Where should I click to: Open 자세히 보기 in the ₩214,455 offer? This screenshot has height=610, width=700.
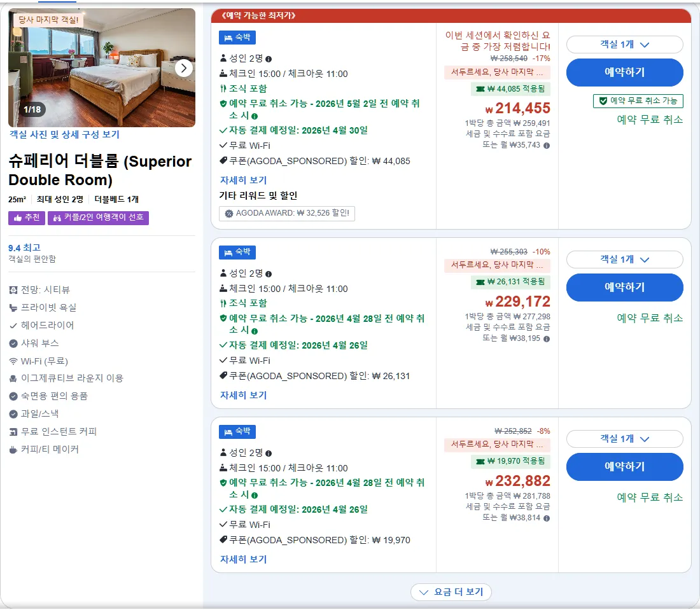243,180
